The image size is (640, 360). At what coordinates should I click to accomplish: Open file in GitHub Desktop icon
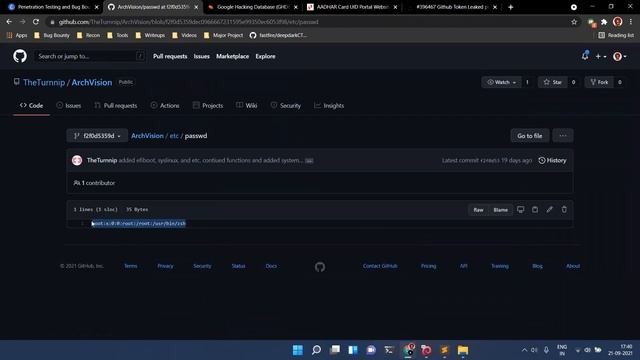[520, 209]
